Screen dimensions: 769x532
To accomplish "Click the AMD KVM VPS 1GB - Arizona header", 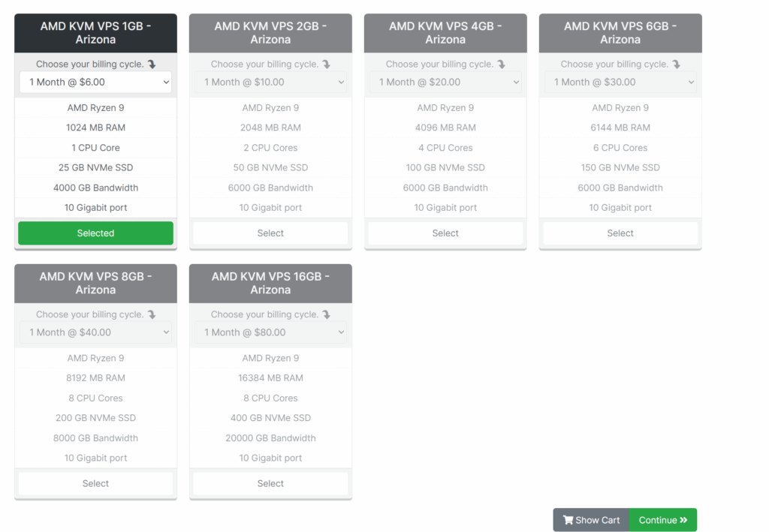I will click(95, 33).
